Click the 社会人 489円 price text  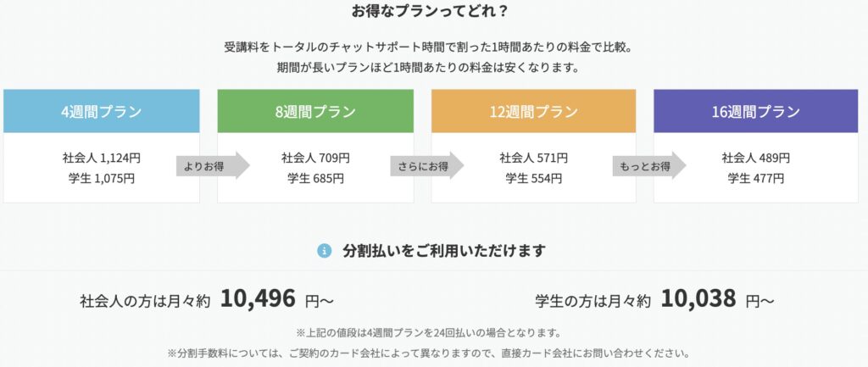(755, 158)
